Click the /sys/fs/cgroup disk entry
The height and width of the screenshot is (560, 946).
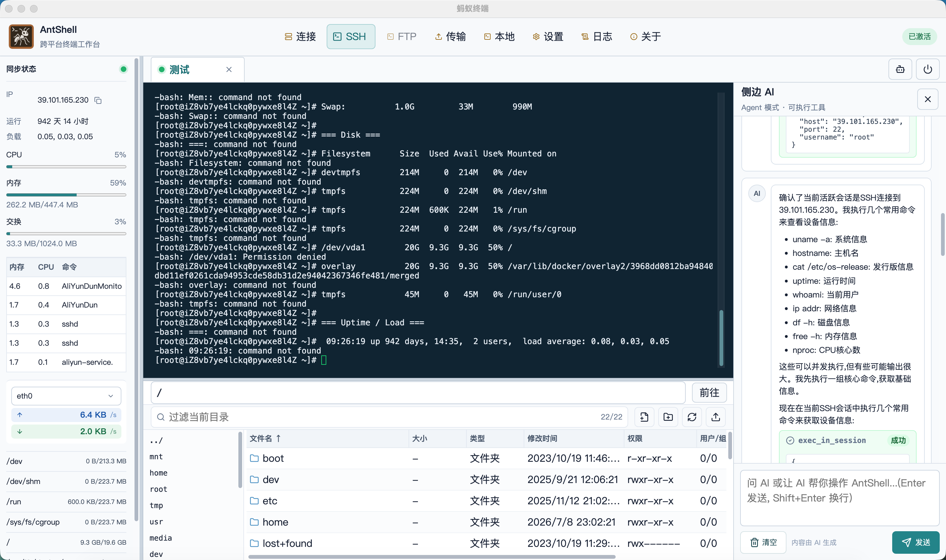click(x=66, y=522)
